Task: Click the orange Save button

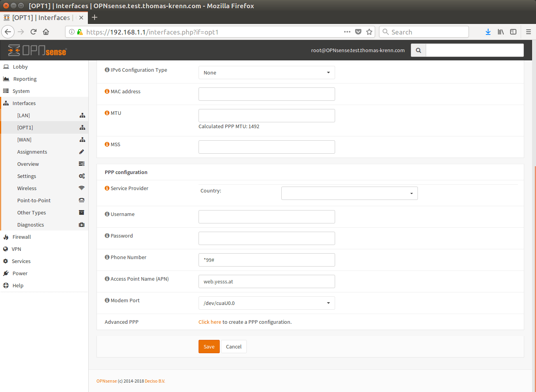Action: pyautogui.click(x=209, y=347)
